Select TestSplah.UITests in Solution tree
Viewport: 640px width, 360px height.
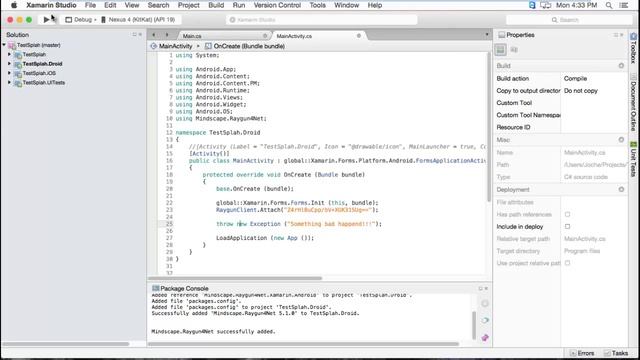click(44, 82)
